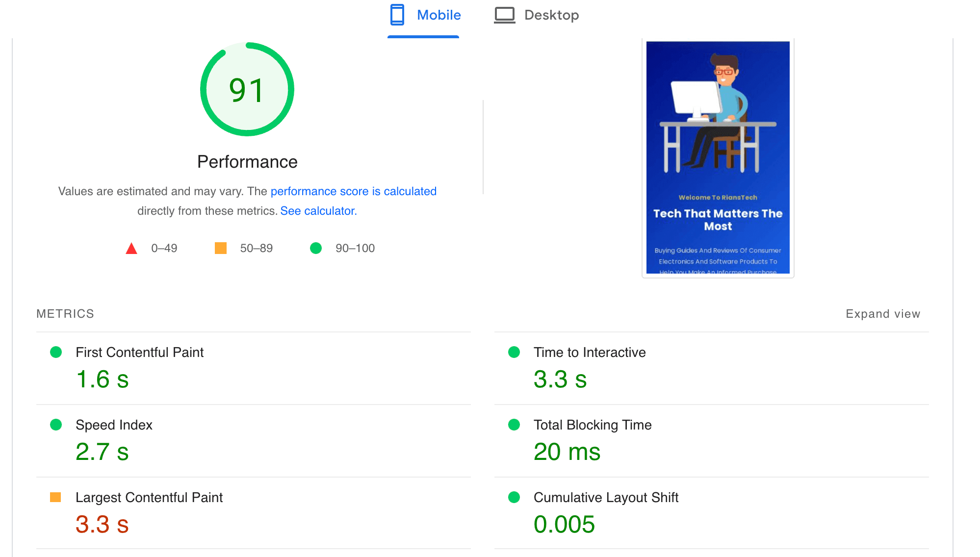The width and height of the screenshot is (980, 557).
Task: Click the red triangle 0–49 legend icon
Action: point(131,249)
